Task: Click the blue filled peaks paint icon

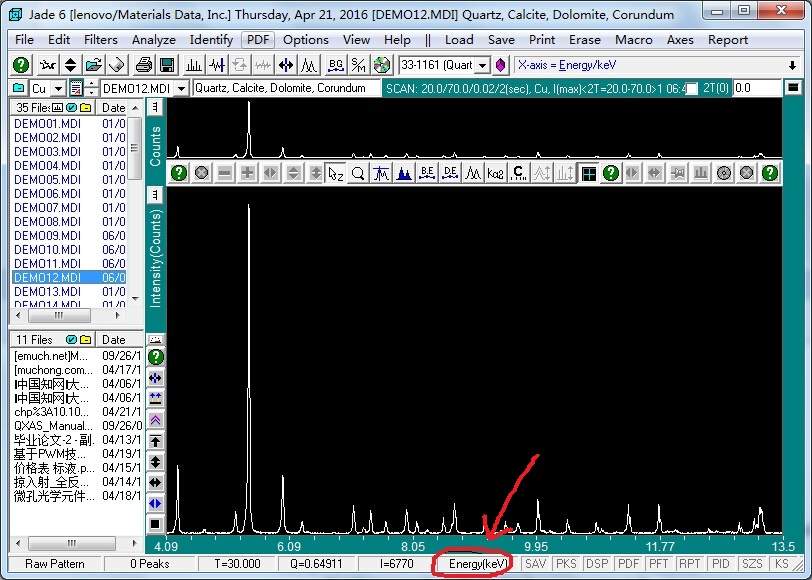Action: point(403,173)
